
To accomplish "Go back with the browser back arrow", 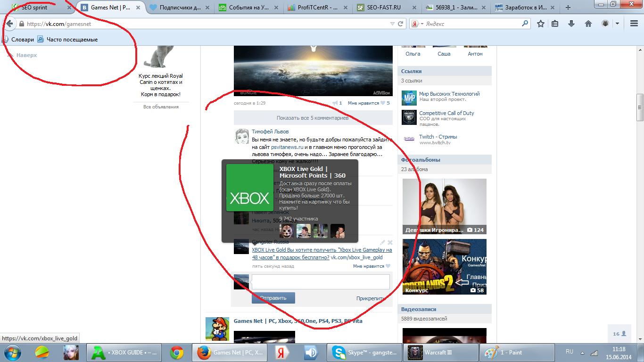I will coord(8,24).
